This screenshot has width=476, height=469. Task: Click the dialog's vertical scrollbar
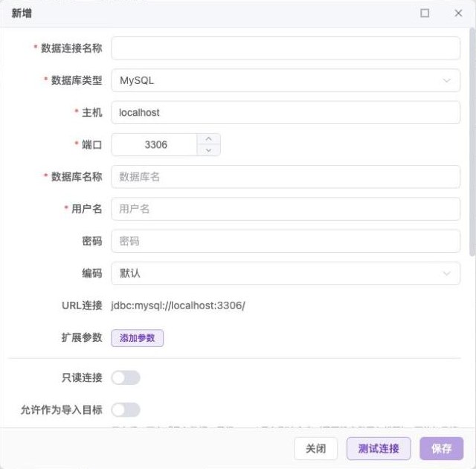coord(472,143)
